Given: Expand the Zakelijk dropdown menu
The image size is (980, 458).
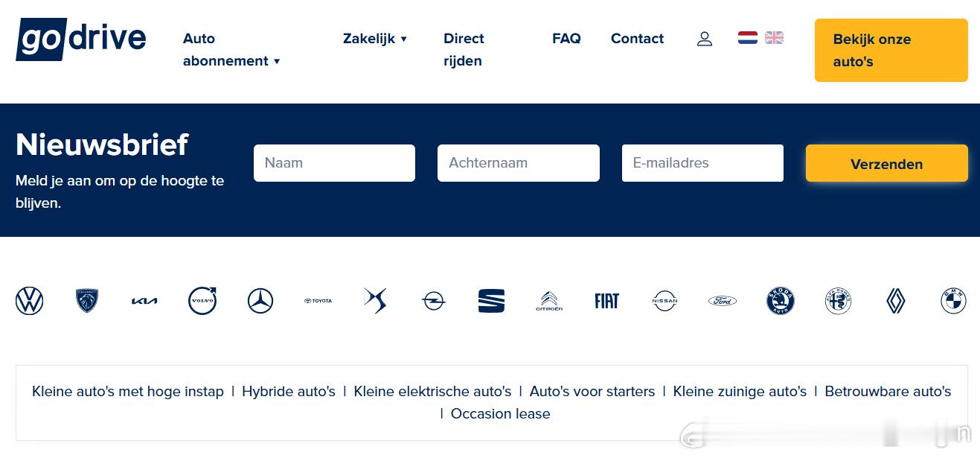Looking at the screenshot, I should (375, 39).
